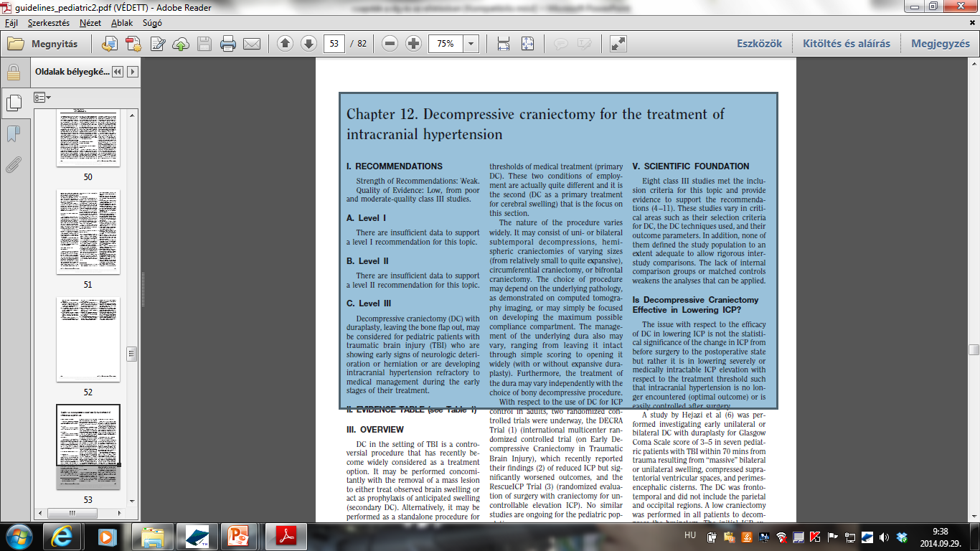Switch to read mode fullscreen icon
The height and width of the screenshot is (551, 980).
[618, 44]
